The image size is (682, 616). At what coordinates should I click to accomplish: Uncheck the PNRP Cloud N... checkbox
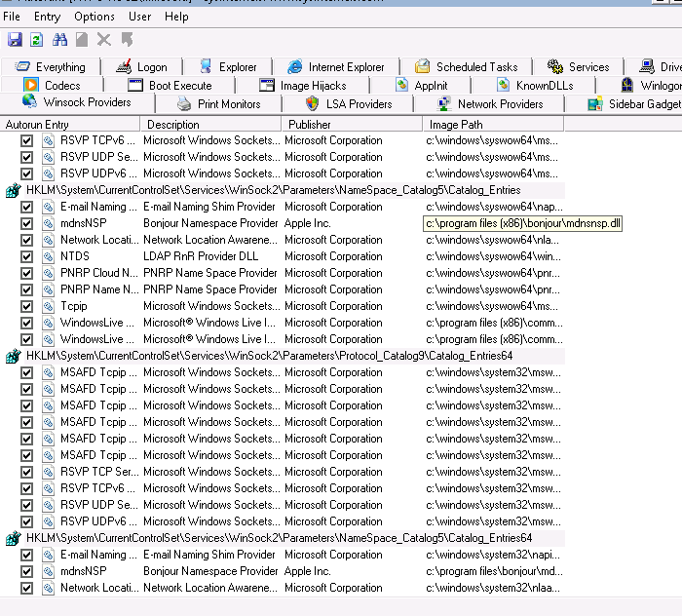[27, 273]
